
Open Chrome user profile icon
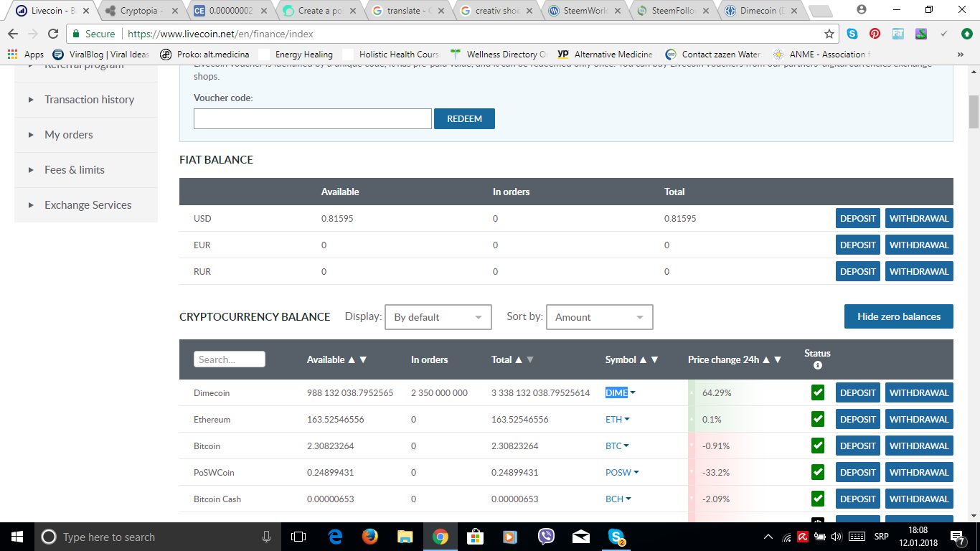coord(862,10)
